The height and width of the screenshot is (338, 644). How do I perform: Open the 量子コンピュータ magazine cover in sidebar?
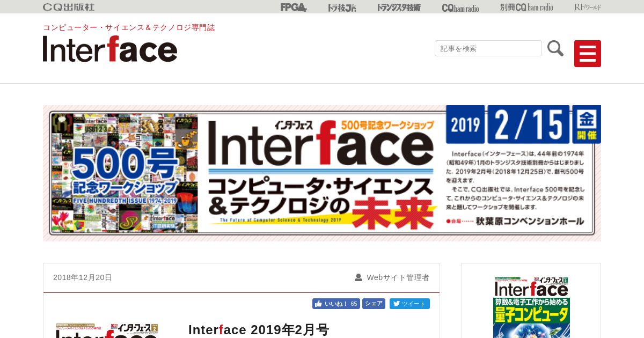coord(531,307)
